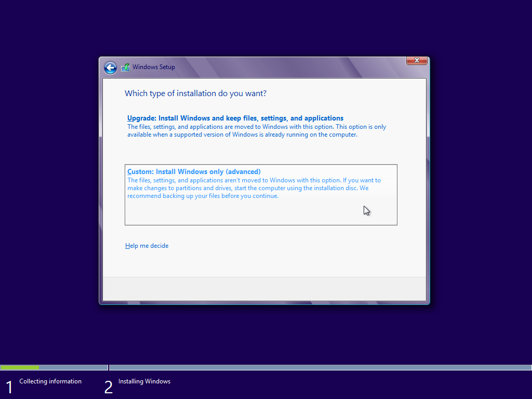Click the Which type of installation heading

[x=196, y=94]
